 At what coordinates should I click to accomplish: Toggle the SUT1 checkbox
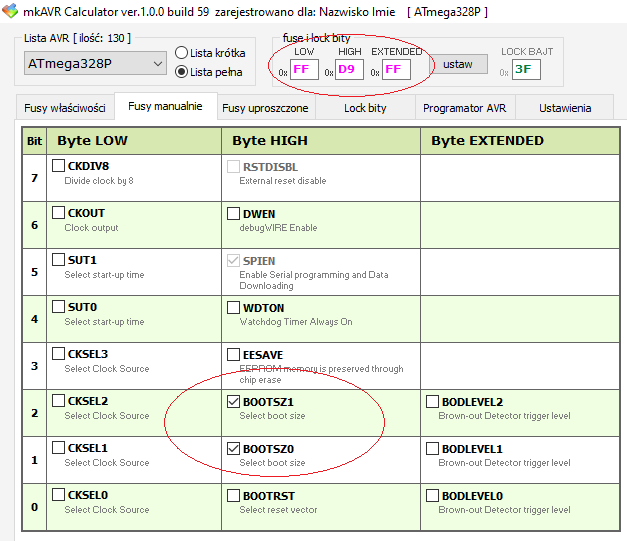[x=58, y=260]
